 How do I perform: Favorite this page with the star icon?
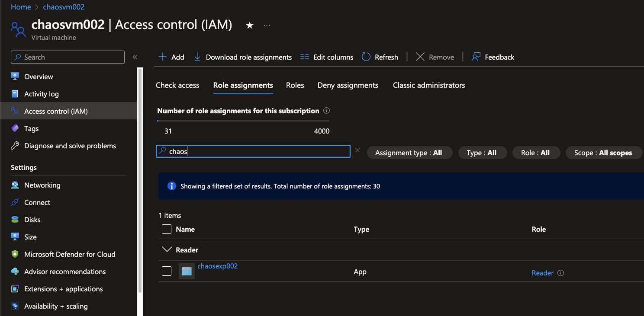tap(250, 26)
